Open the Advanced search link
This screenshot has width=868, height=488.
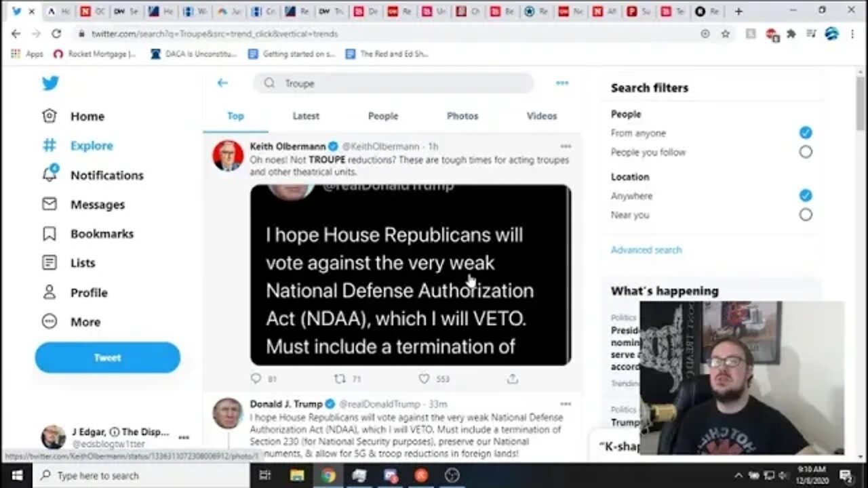point(646,249)
